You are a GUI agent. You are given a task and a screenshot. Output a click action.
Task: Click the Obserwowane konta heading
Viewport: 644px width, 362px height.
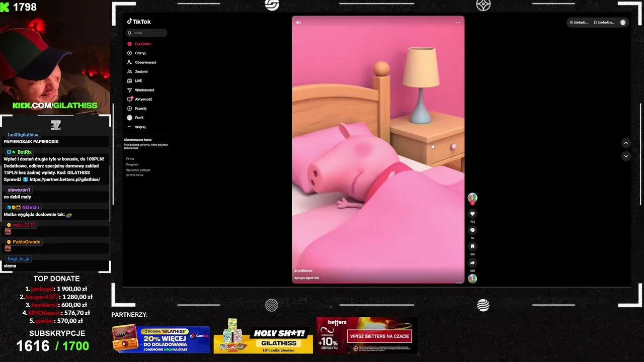click(x=138, y=140)
